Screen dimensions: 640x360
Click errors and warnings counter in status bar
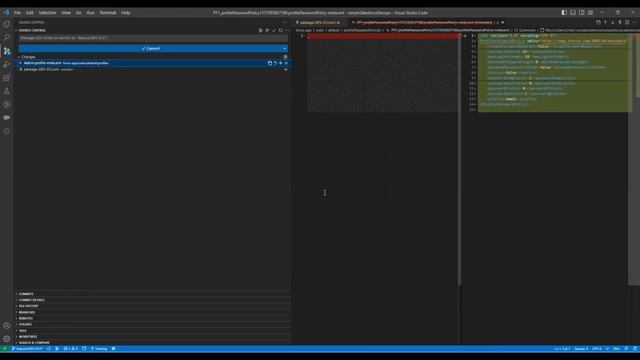tap(70, 349)
